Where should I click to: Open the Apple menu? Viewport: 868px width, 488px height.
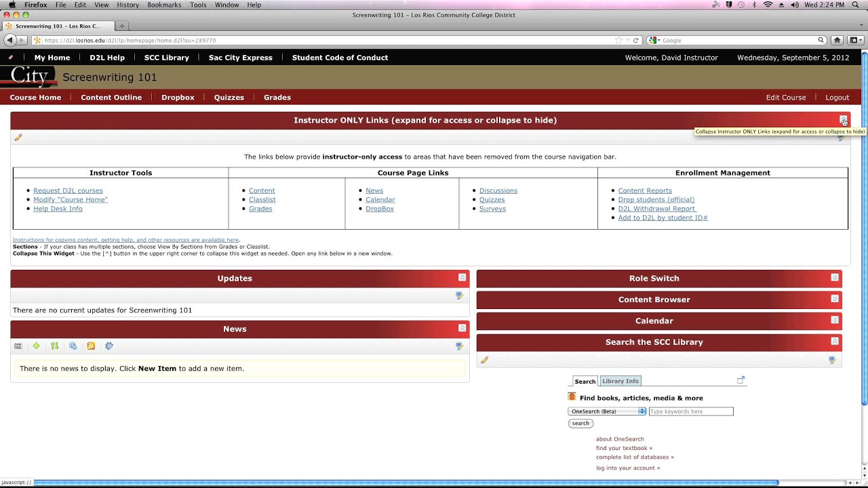(12, 5)
